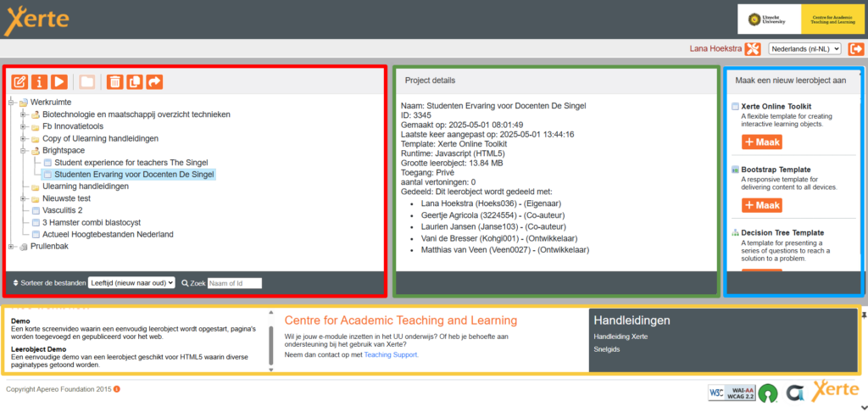Viewport: 868px width, 412px height.
Task: Click the greyed-out new folder icon
Action: pyautogui.click(x=87, y=82)
